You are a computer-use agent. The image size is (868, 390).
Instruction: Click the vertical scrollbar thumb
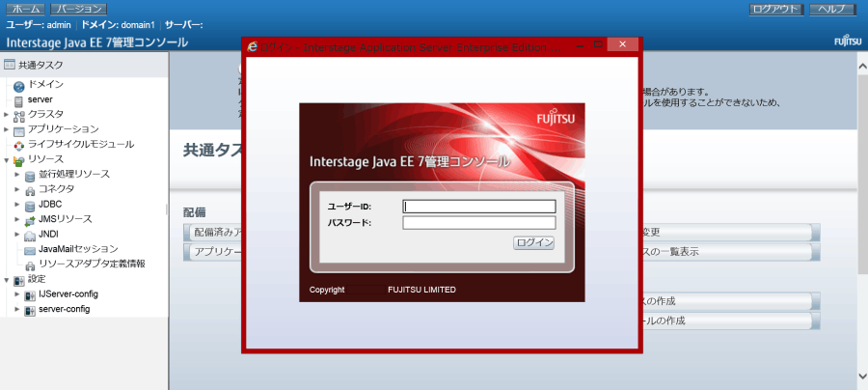(862, 173)
